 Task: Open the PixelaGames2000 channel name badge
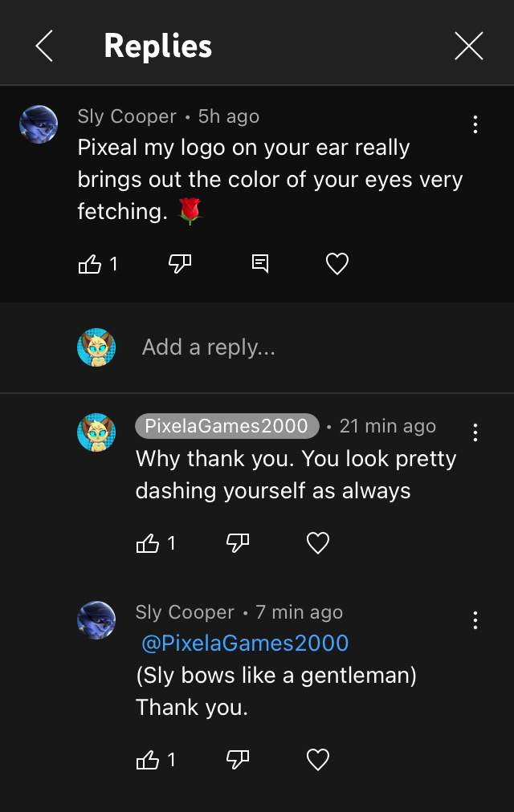(x=226, y=426)
